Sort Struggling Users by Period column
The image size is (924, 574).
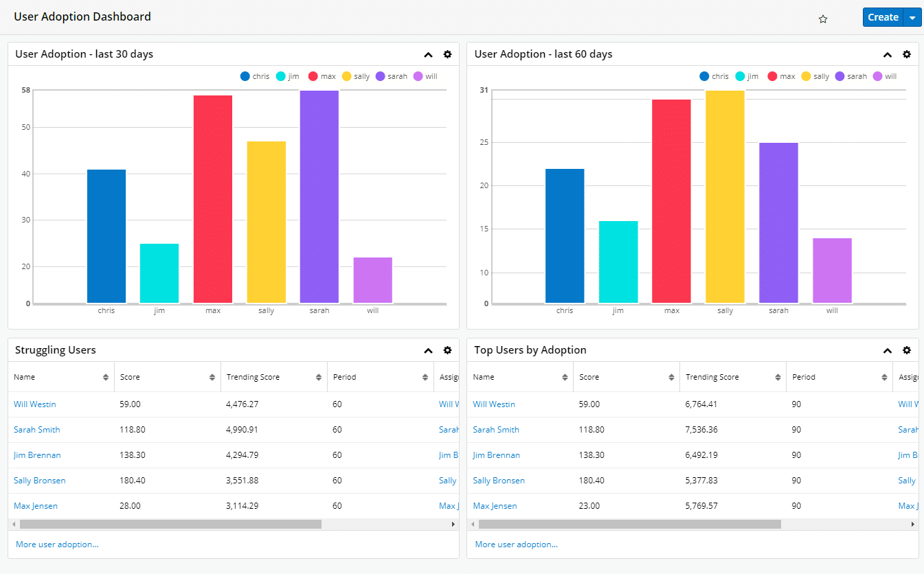[x=425, y=377]
